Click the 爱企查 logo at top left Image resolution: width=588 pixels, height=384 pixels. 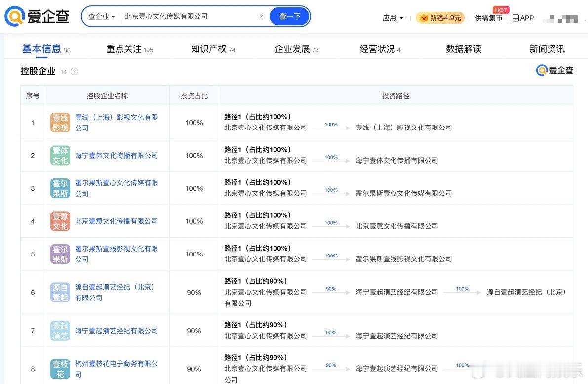click(37, 16)
